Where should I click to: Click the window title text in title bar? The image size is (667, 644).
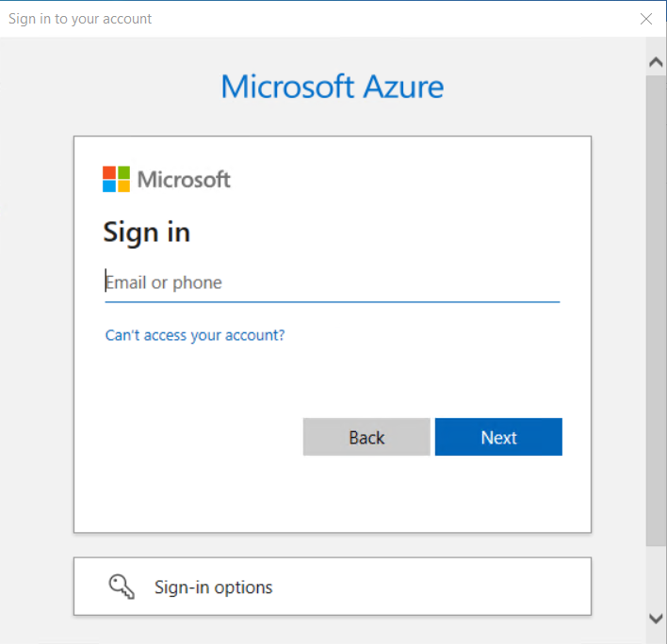pyautogui.click(x=80, y=19)
